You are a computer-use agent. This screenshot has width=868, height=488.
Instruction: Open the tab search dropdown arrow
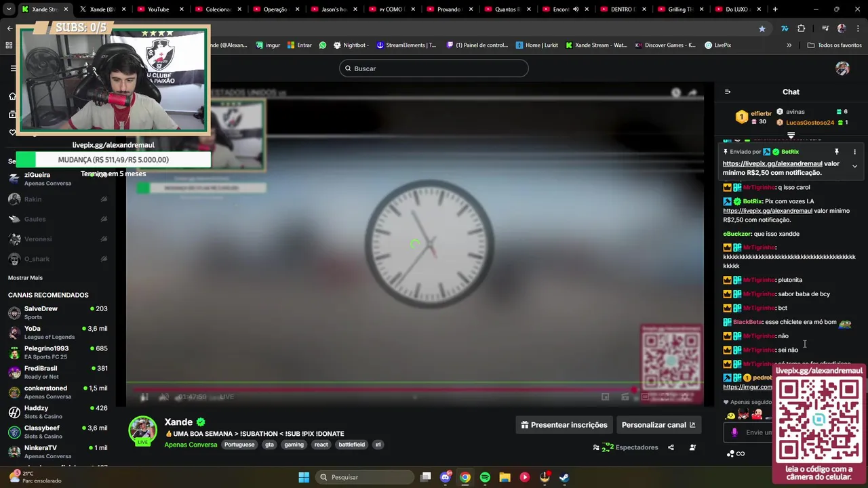tap(9, 9)
